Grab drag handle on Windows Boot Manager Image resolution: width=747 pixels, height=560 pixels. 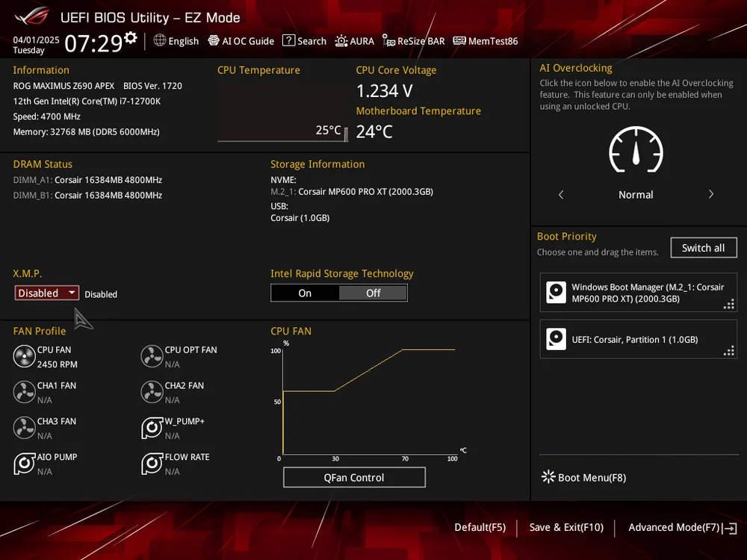click(x=729, y=305)
